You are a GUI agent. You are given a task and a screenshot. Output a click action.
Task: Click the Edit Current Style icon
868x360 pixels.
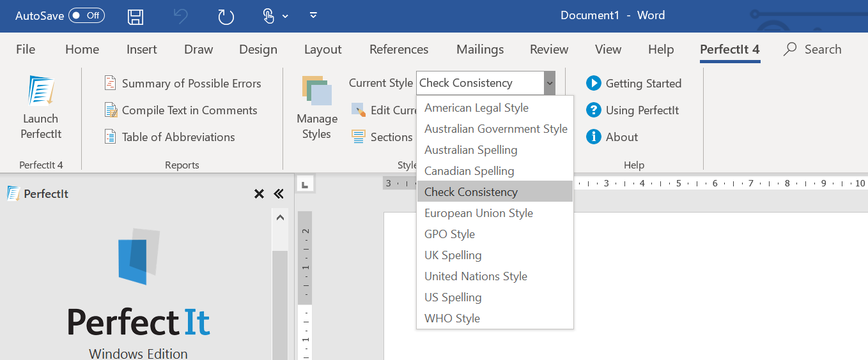358,110
